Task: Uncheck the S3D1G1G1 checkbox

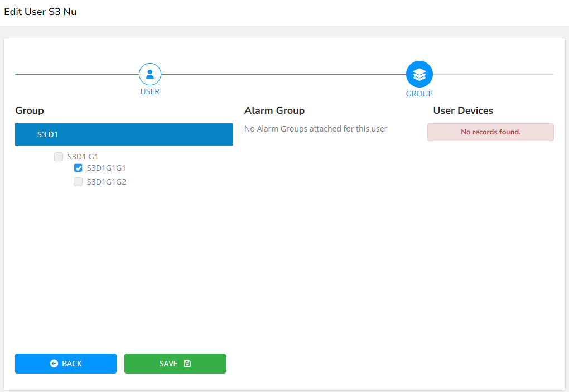Action: pyautogui.click(x=79, y=168)
